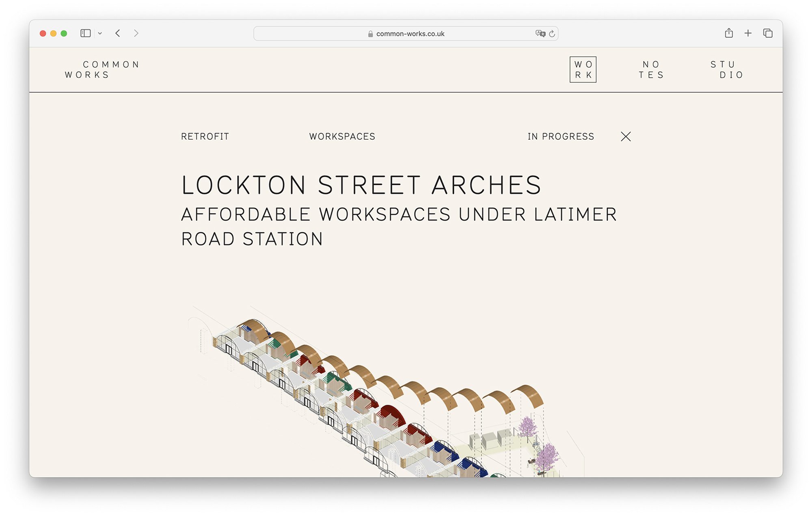Screen dimensions: 812x516
Task: Click the IN PROGRESS status label
Action: [x=561, y=136]
